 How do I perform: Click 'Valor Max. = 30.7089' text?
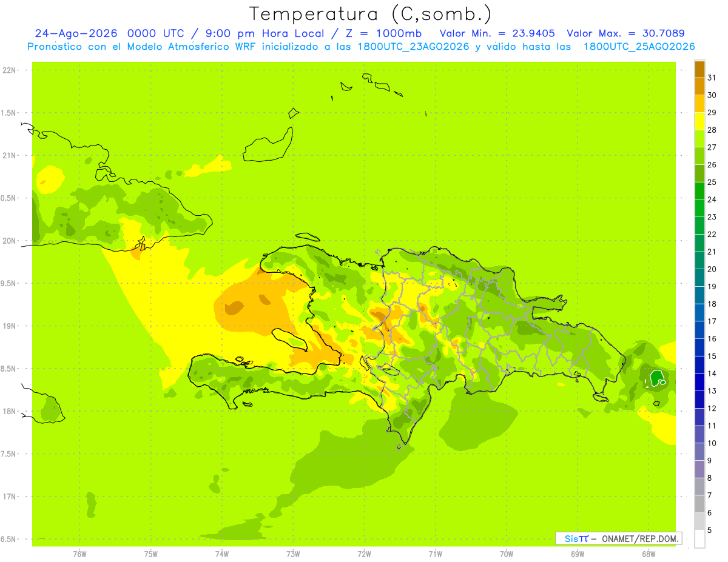coord(626,33)
